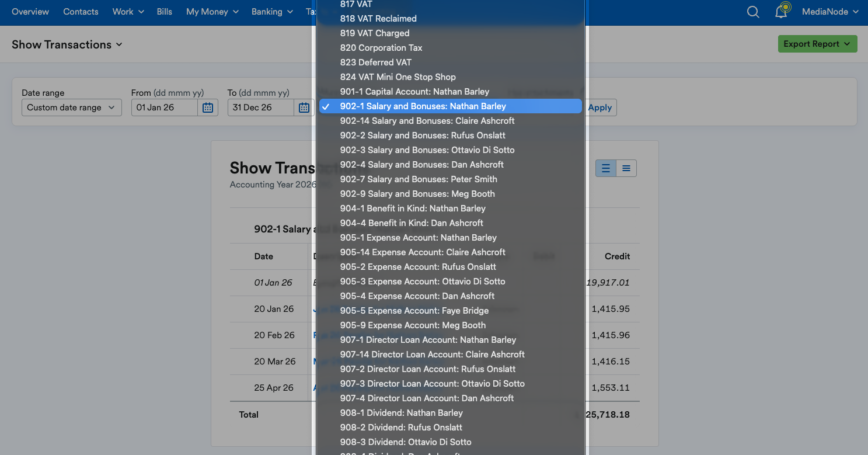Go to the Bills tab

point(165,12)
